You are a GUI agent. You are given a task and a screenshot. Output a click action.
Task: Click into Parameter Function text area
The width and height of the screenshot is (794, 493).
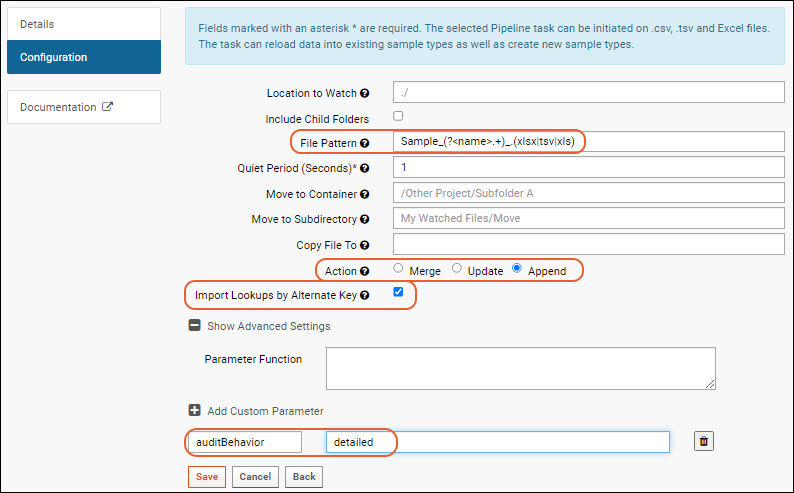521,368
